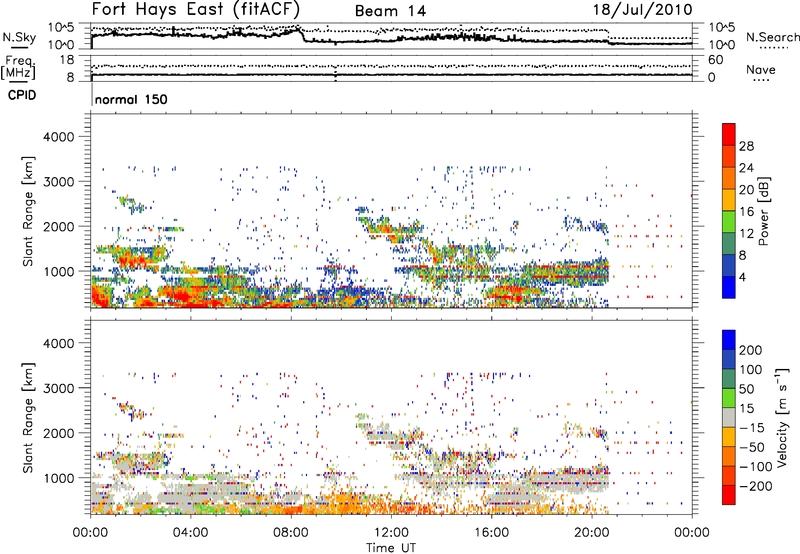Click the blue bottom of power colorbar

tap(729, 287)
